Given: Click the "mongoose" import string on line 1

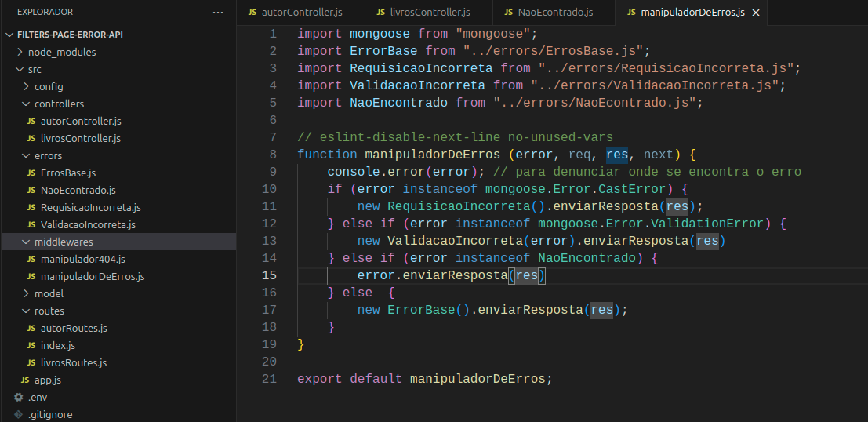Looking at the screenshot, I should [492, 34].
